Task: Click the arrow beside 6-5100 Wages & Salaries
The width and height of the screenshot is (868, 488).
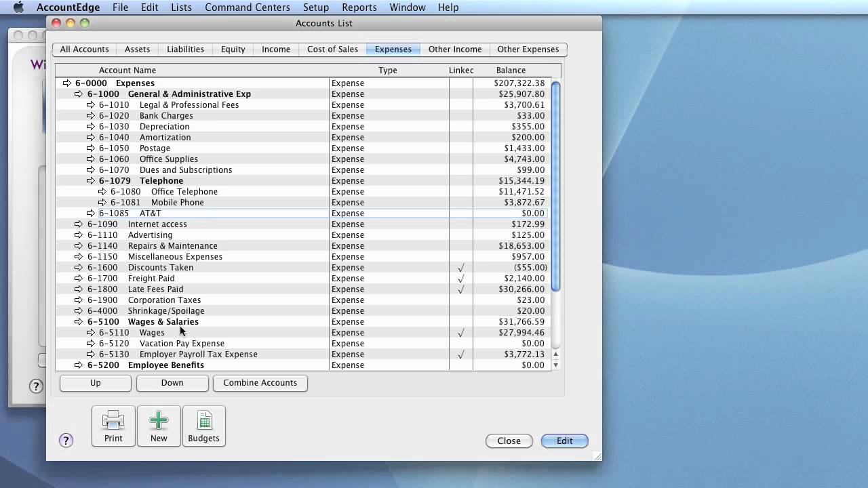Action: 79,322
